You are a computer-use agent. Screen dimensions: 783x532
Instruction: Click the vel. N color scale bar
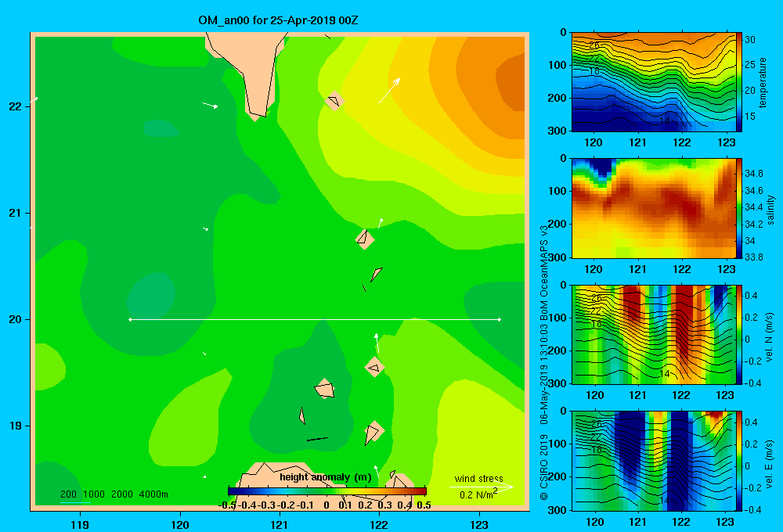[739, 334]
